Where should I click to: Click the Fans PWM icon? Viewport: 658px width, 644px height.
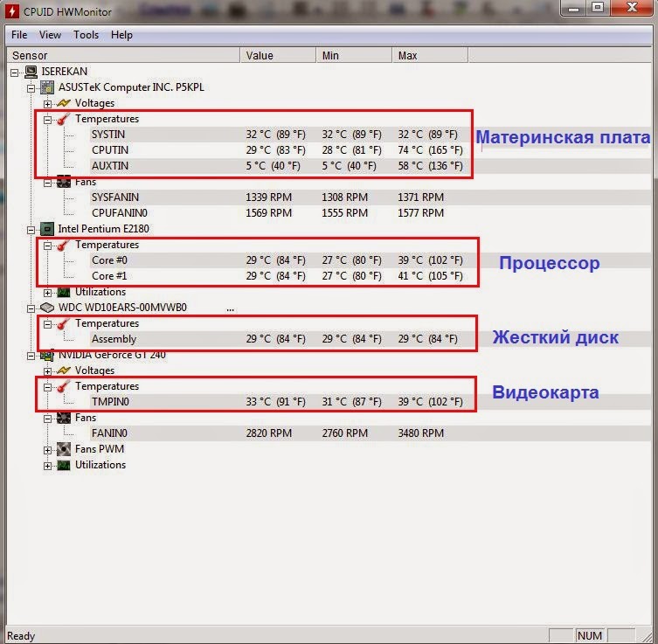[x=64, y=449]
